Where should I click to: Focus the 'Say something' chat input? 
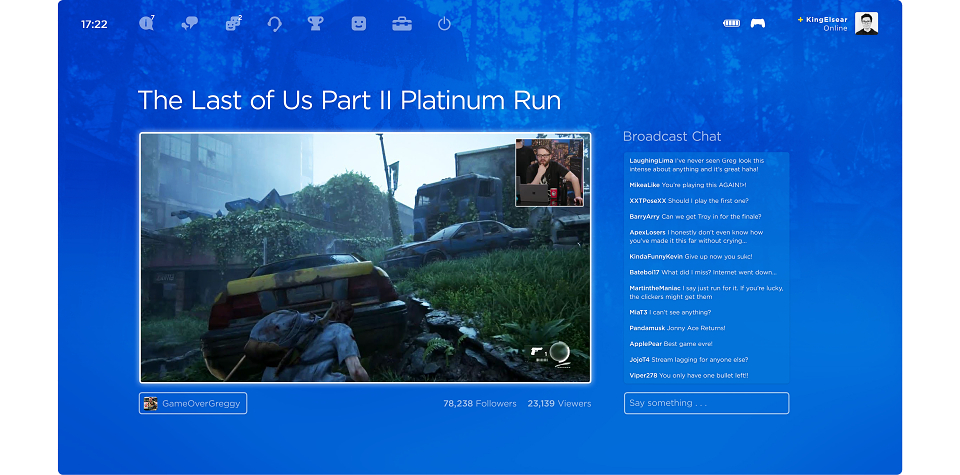click(707, 403)
